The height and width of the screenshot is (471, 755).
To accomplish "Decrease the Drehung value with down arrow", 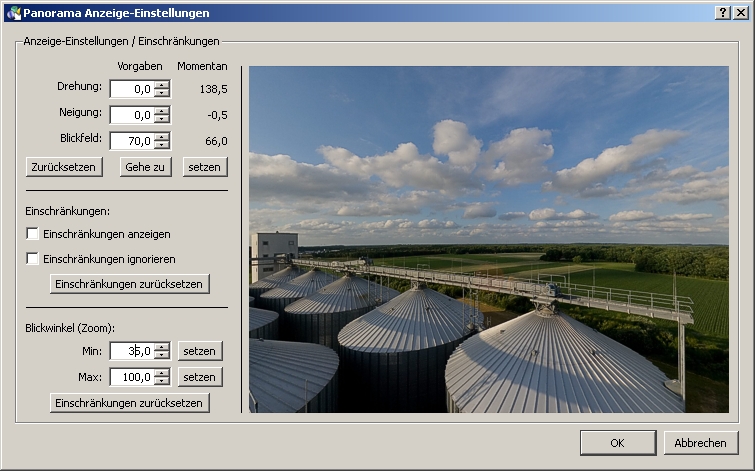I will coord(162,94).
